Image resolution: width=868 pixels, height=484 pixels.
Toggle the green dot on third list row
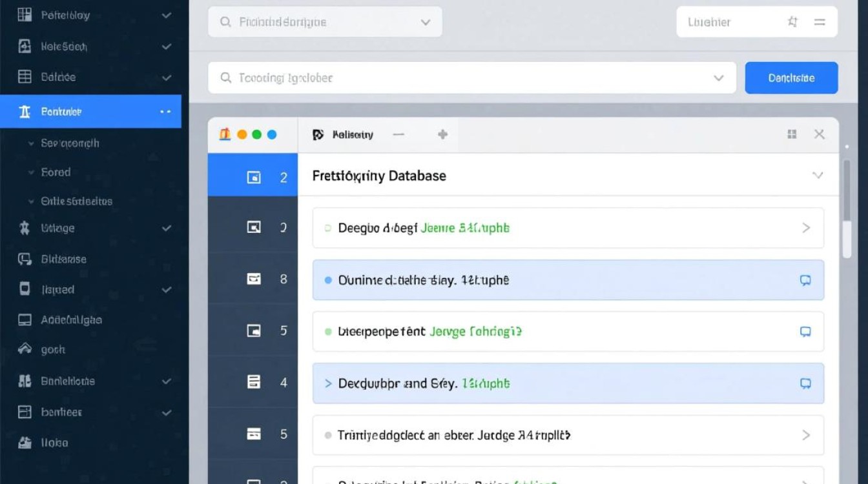327,332
